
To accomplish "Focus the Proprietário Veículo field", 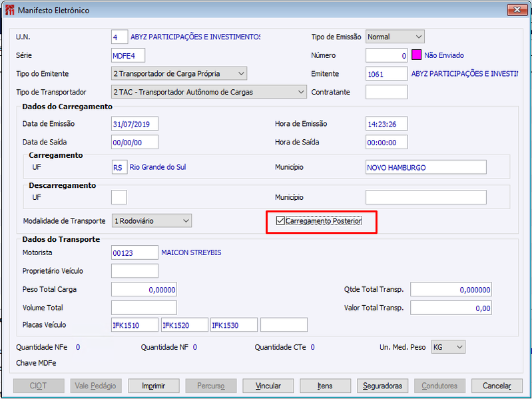I will click(x=134, y=270).
